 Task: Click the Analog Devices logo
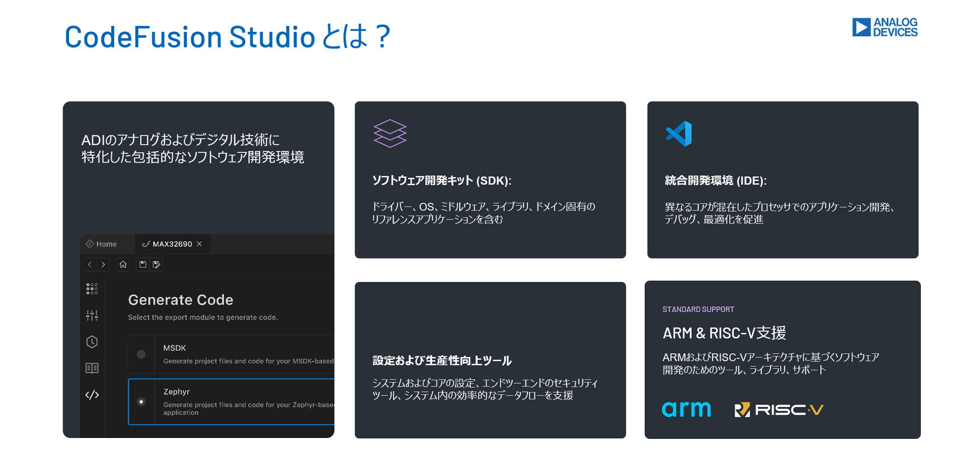click(885, 27)
